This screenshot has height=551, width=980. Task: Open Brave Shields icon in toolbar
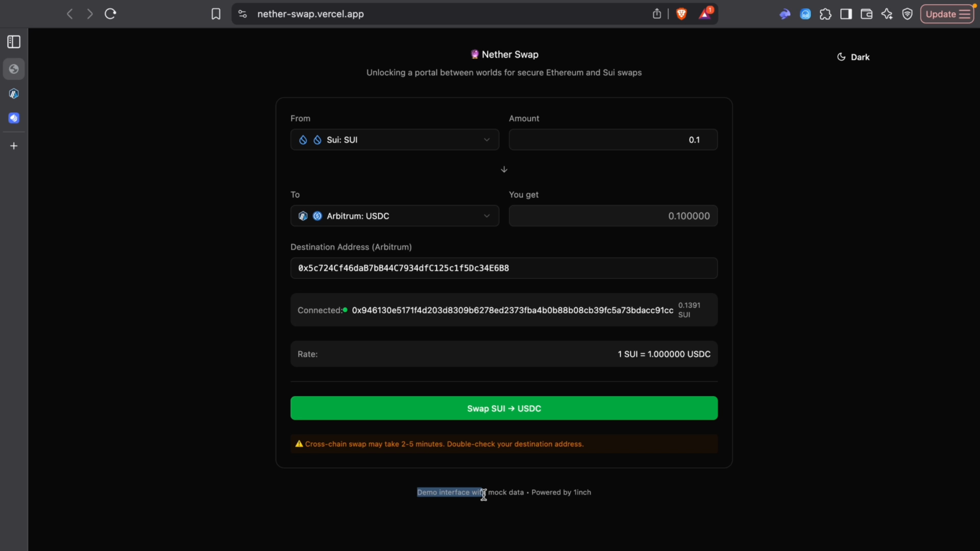point(682,14)
